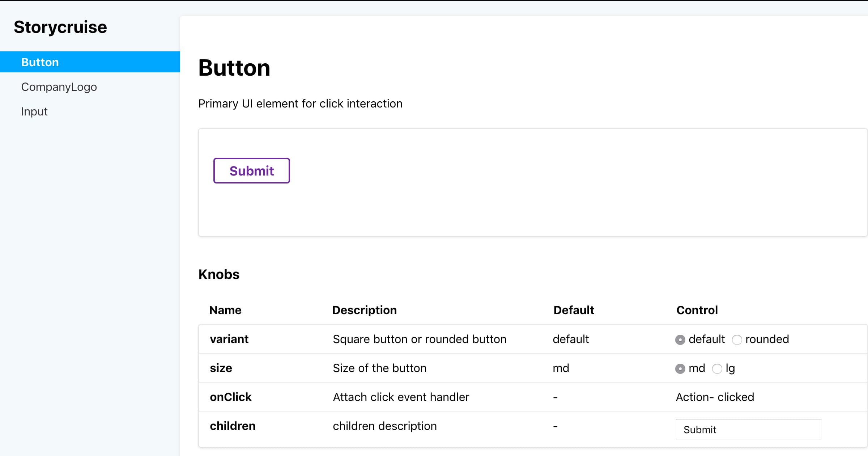Select the default variant radio
Image resolution: width=868 pixels, height=456 pixels.
[680, 340]
